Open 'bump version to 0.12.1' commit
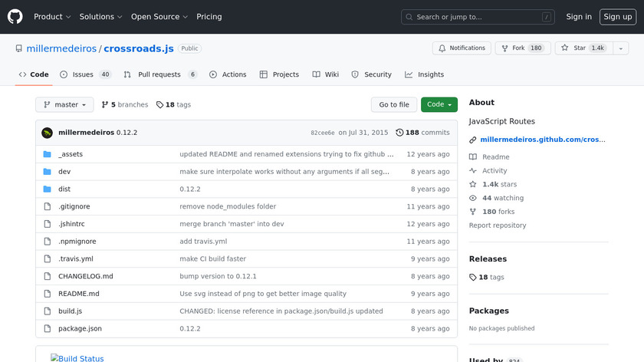Image resolution: width=644 pixels, height=362 pixels. 218,276
